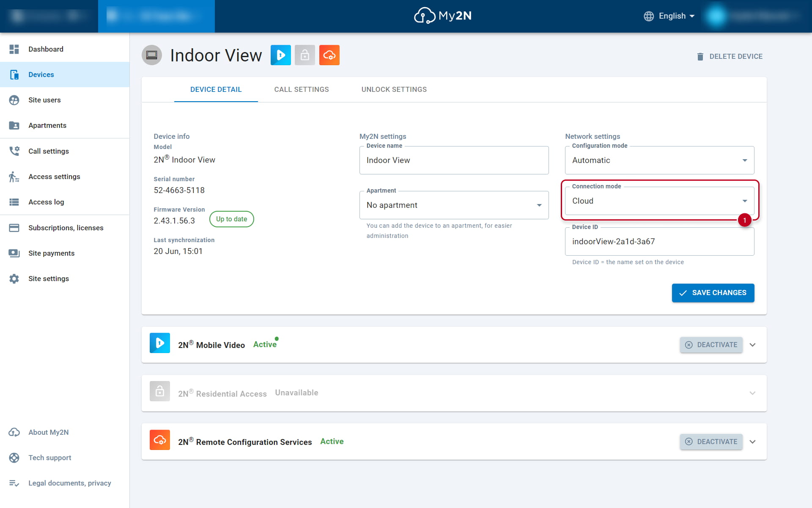Open About My2N link
The height and width of the screenshot is (508, 812).
[x=65, y=432]
